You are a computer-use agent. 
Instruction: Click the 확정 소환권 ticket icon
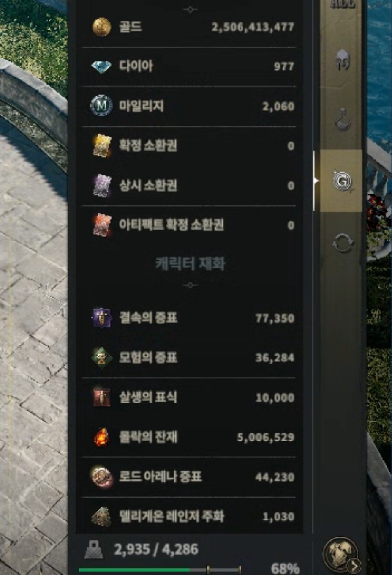pos(102,145)
